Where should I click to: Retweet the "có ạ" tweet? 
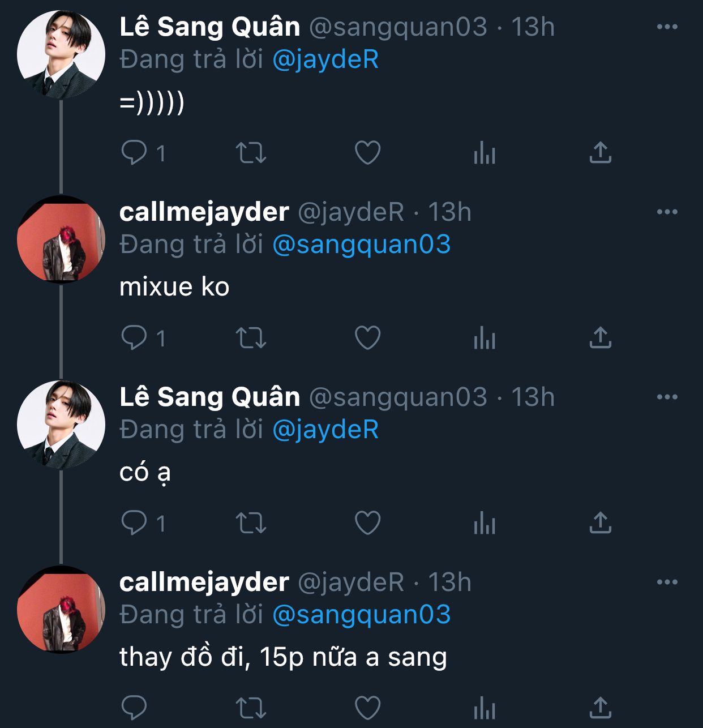tap(250, 523)
